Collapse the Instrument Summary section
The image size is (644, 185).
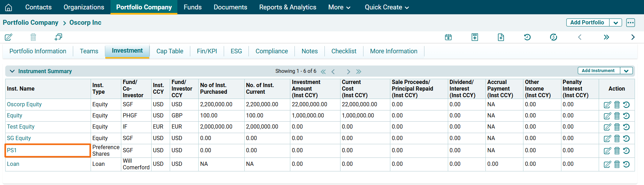[12, 71]
